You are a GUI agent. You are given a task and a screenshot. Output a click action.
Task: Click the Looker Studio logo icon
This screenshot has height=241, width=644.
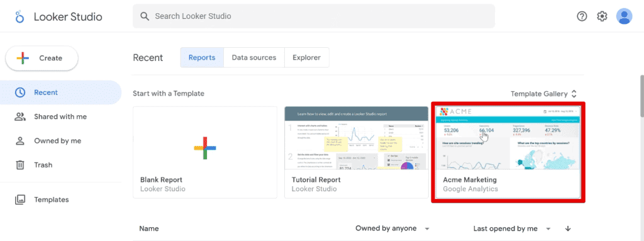(x=19, y=16)
